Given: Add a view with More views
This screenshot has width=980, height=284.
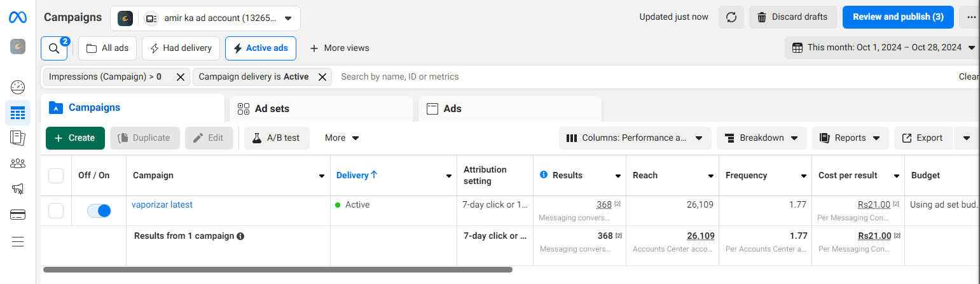Looking at the screenshot, I should tap(339, 48).
